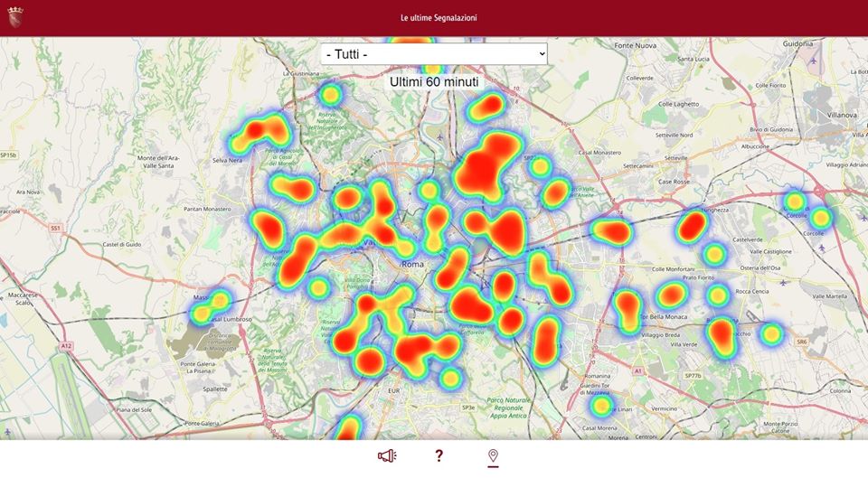Click the dropdown chevron arrow of Tutti selector
This screenshot has width=868, height=478.
click(542, 54)
